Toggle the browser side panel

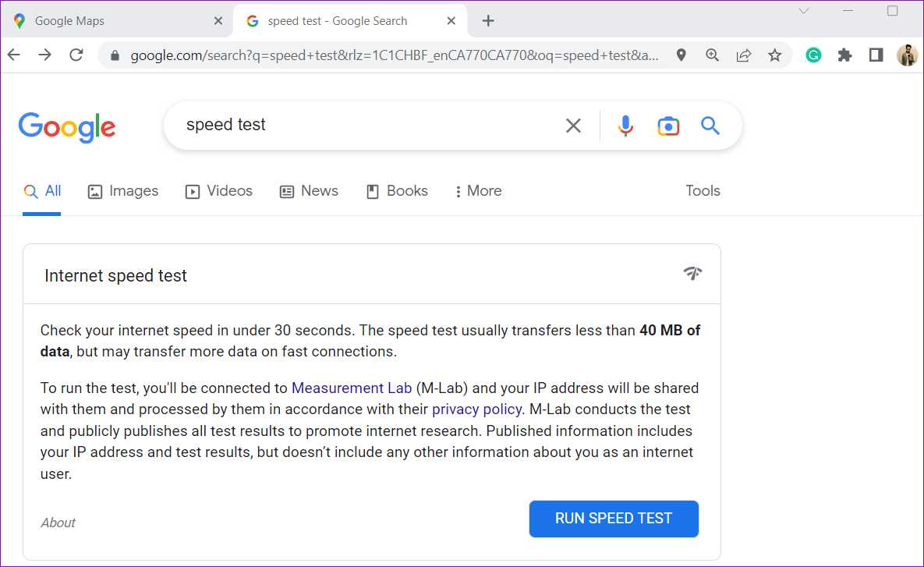coord(876,55)
